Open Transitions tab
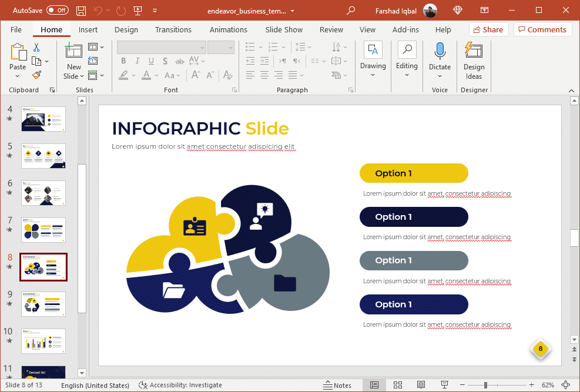The image size is (580, 392). click(173, 29)
